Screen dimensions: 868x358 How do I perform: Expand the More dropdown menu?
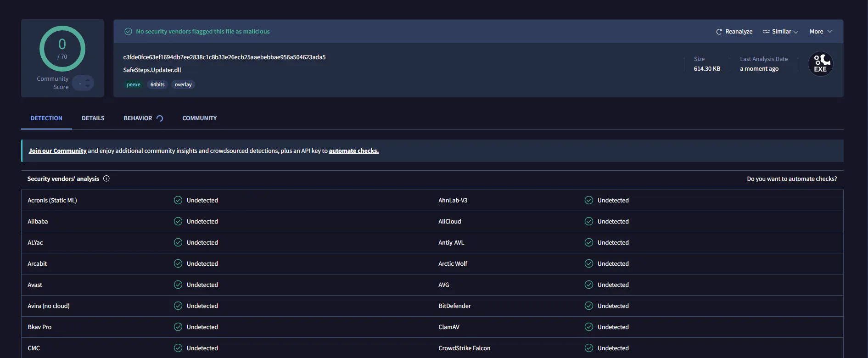click(x=821, y=32)
